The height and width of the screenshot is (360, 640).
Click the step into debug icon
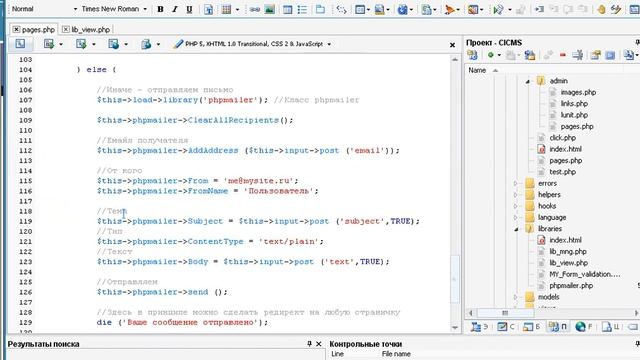(539, 9)
